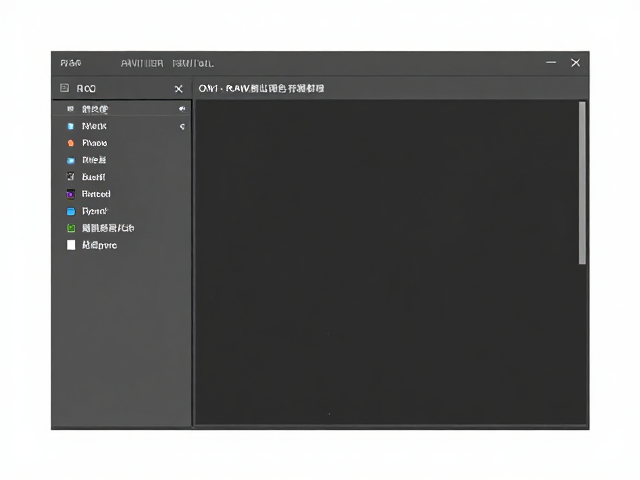This screenshot has width=640, height=480.
Task: Click the arrow indicator on the highlighted sidebar row
Action: coord(182,109)
